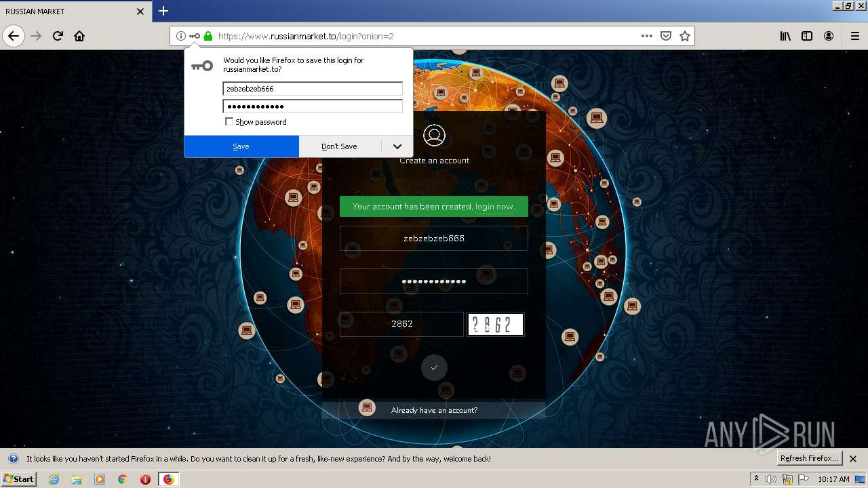Show site information icon in address bar
This screenshot has height=488, width=868.
click(x=180, y=36)
